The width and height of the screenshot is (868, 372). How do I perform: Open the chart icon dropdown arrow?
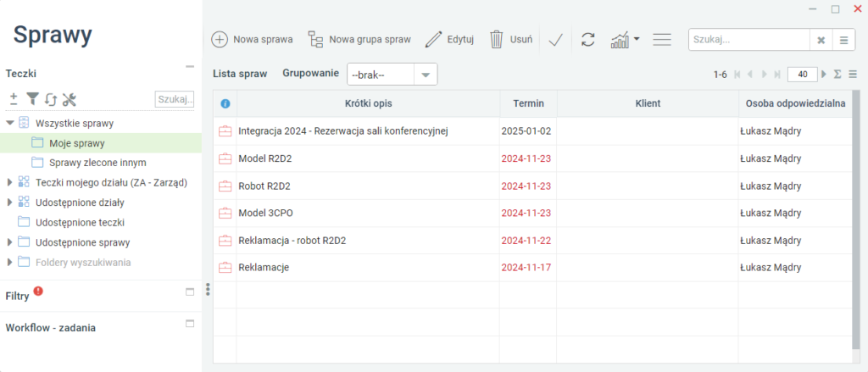(637, 39)
